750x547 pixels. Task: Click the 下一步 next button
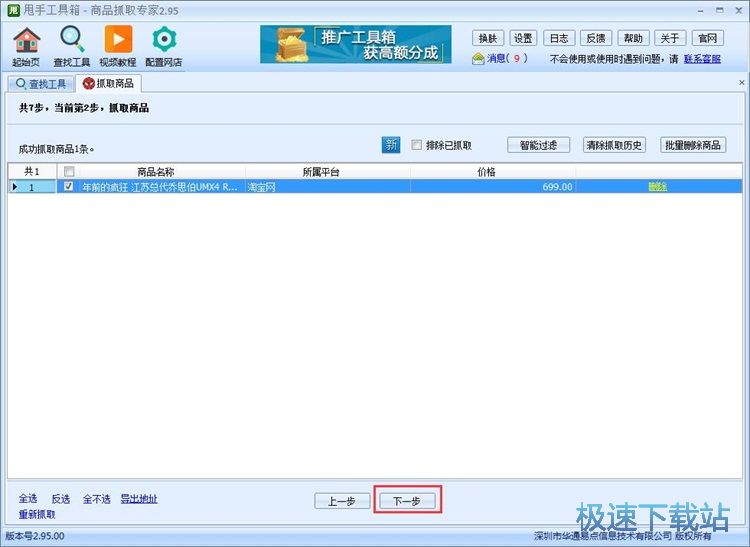pos(407,501)
